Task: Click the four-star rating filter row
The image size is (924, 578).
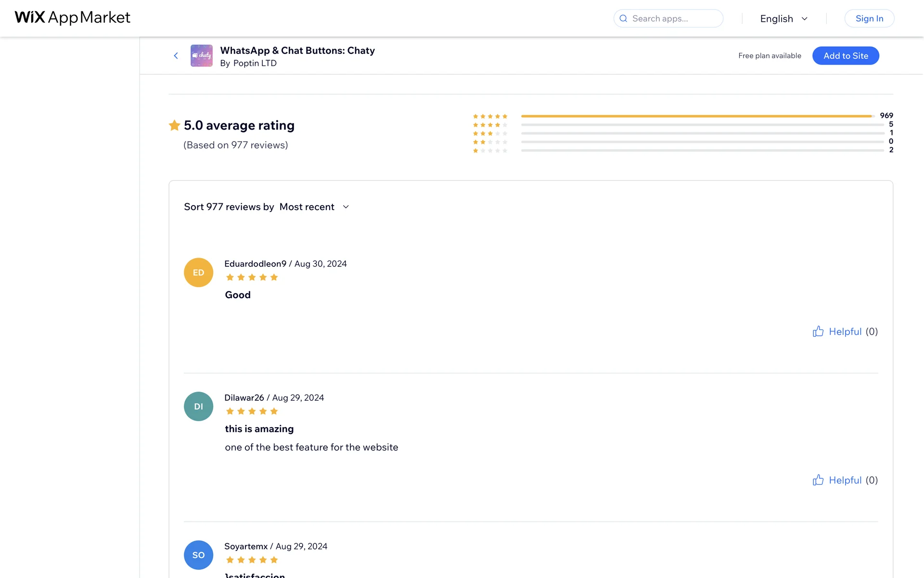Action: tap(682, 125)
